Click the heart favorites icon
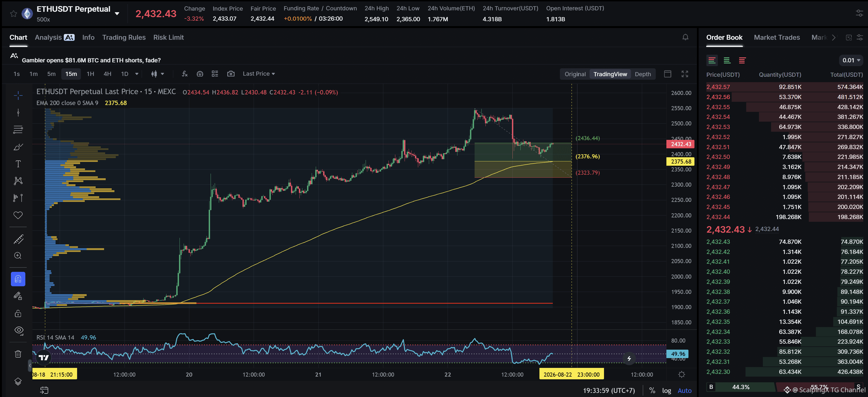Image resolution: width=868 pixels, height=397 pixels. 18,215
